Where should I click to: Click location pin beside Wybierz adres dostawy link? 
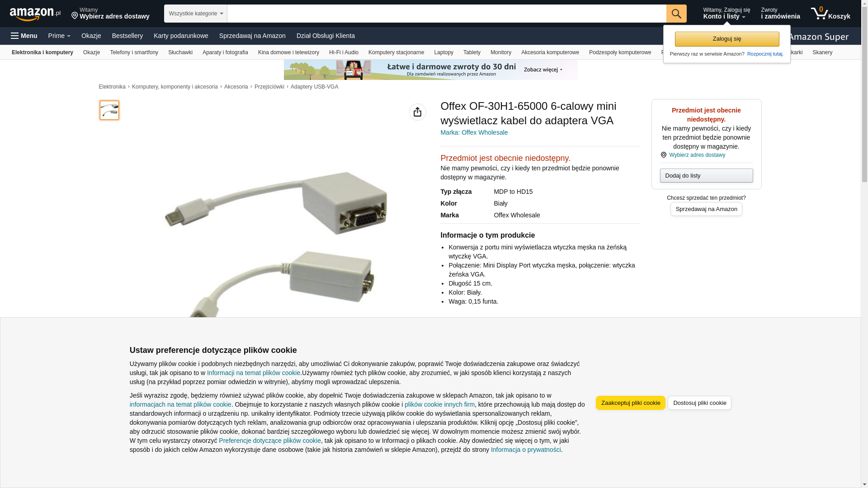[x=664, y=155]
